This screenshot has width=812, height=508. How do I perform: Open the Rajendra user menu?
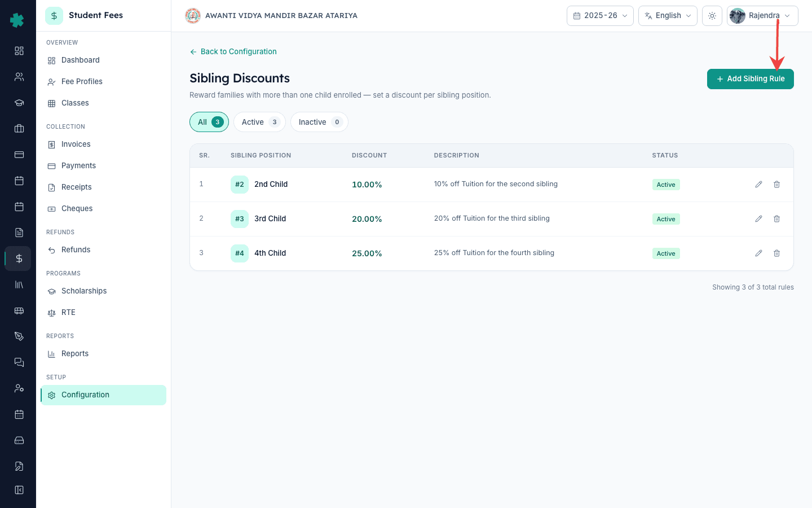pos(762,16)
